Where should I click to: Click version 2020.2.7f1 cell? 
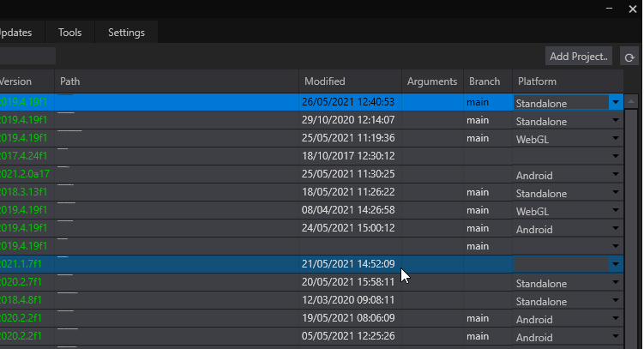coord(21,282)
